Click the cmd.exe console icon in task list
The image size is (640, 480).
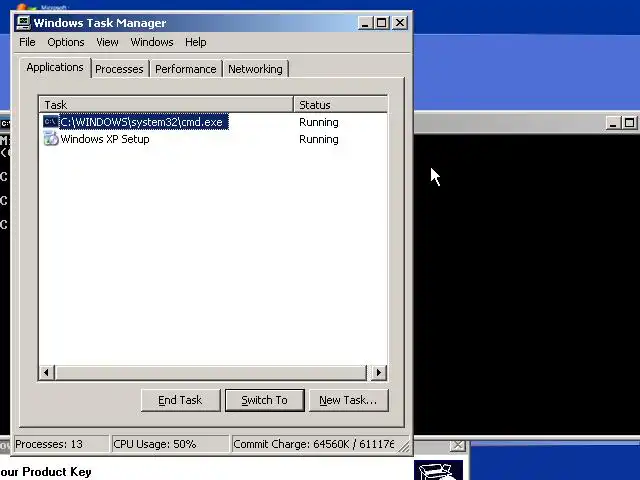coord(51,122)
